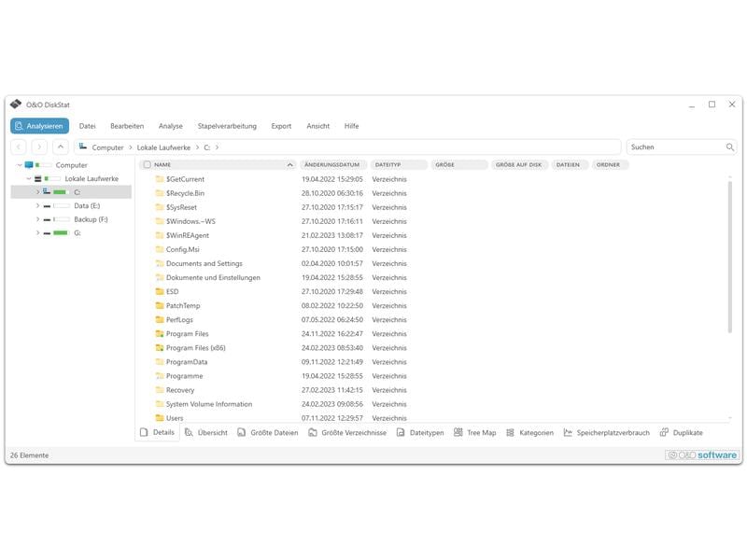Click the Analysieren button

point(39,126)
